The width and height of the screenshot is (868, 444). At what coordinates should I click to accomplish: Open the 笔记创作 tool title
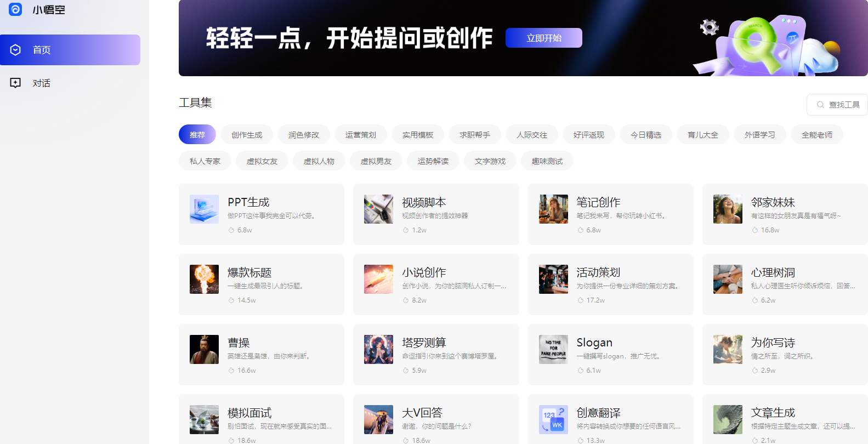click(598, 202)
